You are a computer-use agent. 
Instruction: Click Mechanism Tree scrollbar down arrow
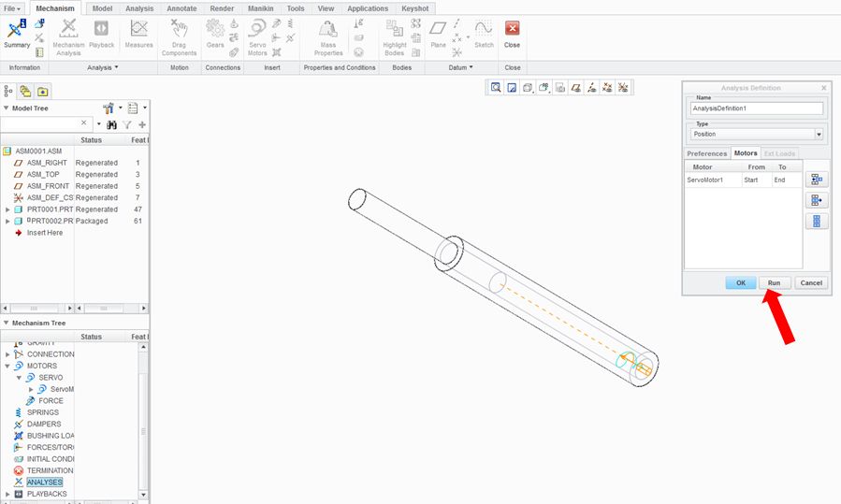(x=143, y=495)
